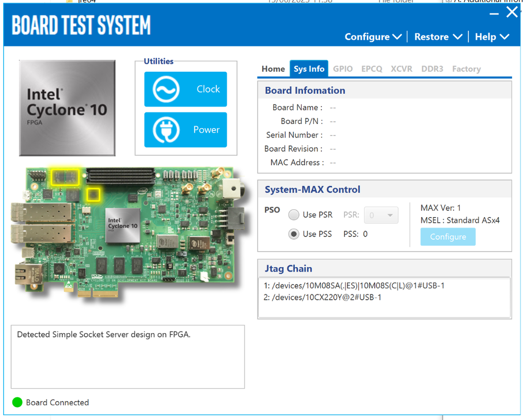523x420 pixels.
Task: Open the Configure menu
Action: (x=373, y=37)
